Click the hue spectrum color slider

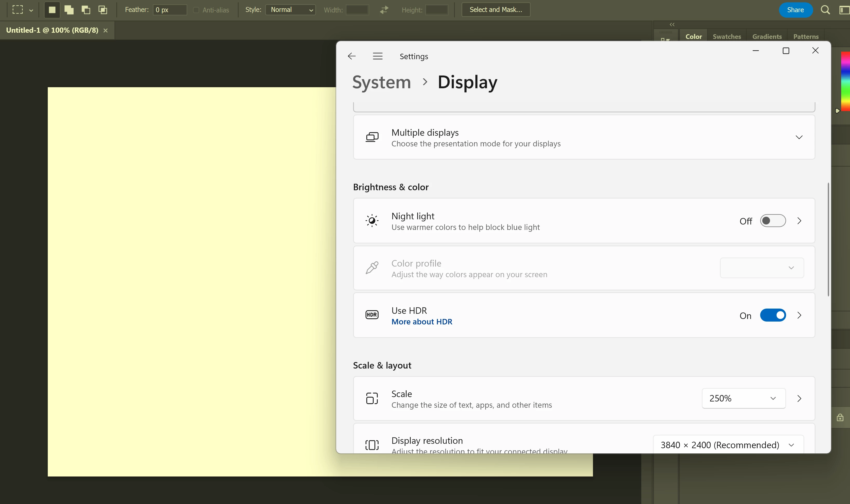coord(845,81)
